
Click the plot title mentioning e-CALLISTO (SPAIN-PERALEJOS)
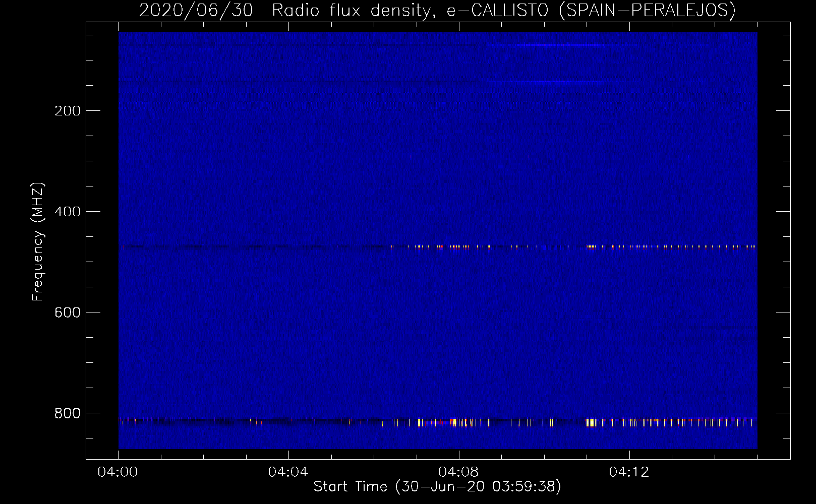(x=437, y=10)
